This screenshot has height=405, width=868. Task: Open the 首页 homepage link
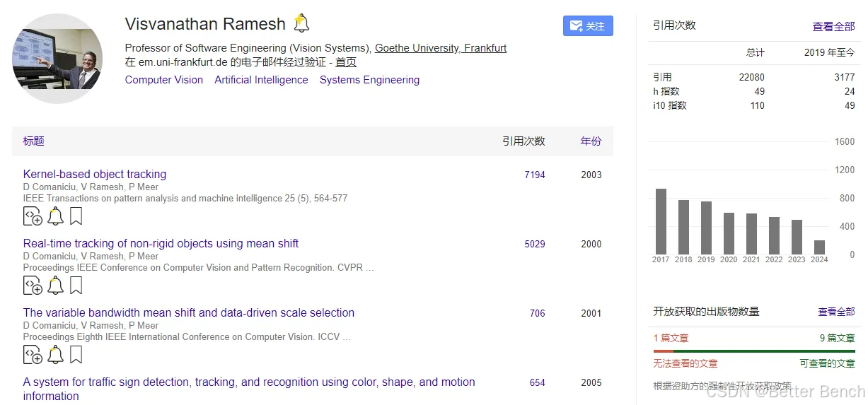(x=346, y=62)
